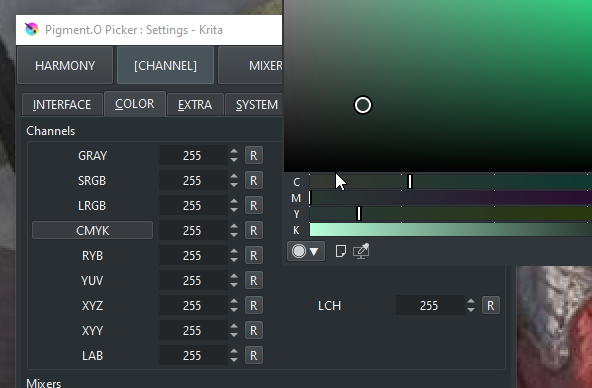Screen dimensions: 592x388
Task: Click the GRAY value field showing 255
Action: point(193,156)
